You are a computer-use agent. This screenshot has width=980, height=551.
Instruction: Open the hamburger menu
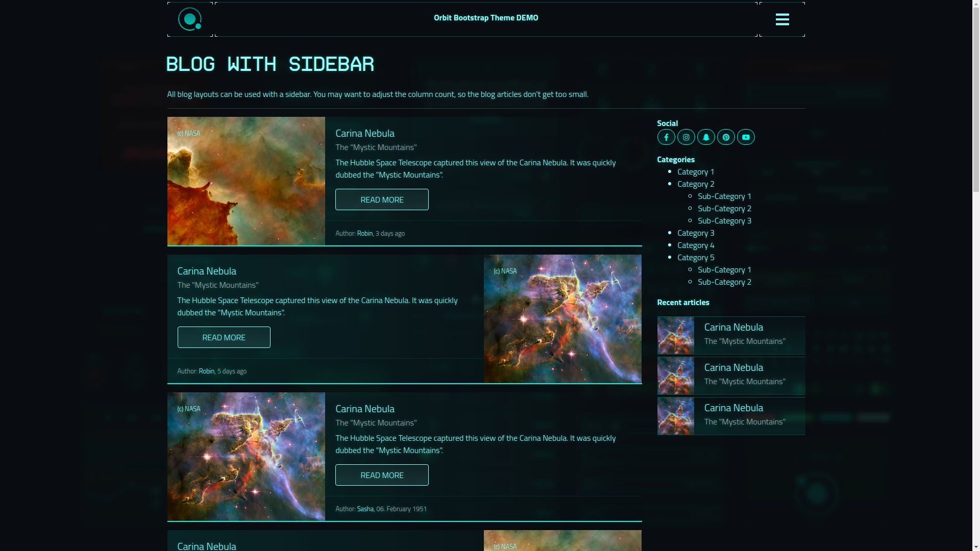click(x=782, y=19)
